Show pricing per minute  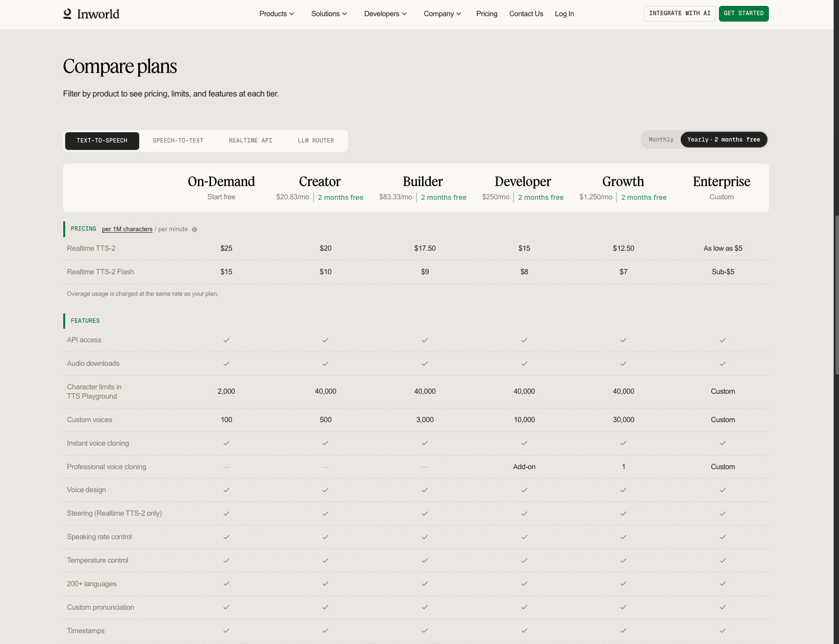point(173,229)
